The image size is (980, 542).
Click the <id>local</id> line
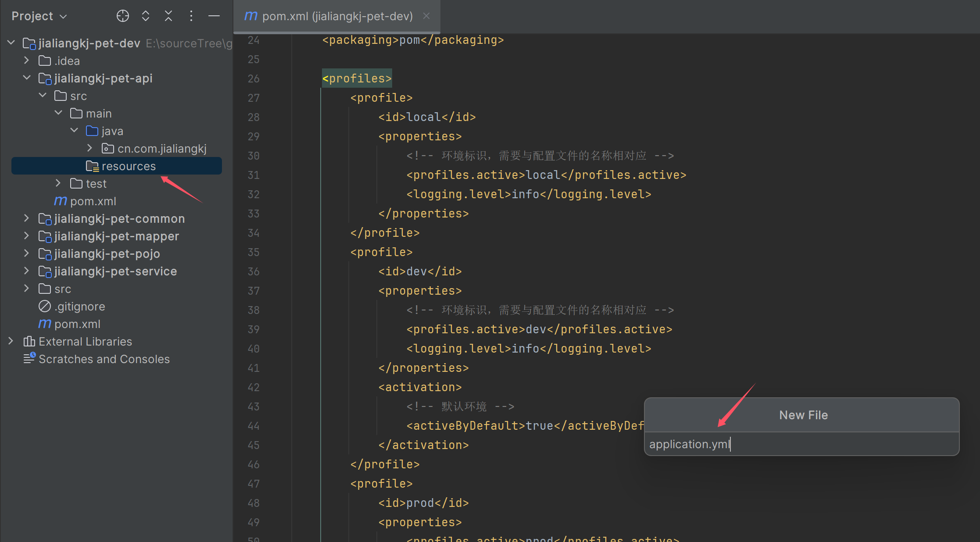[x=427, y=117]
